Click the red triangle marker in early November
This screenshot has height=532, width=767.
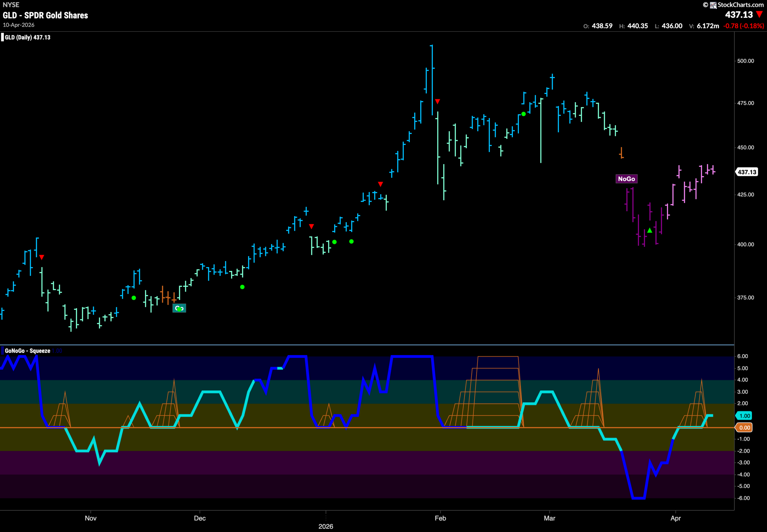pos(41,257)
